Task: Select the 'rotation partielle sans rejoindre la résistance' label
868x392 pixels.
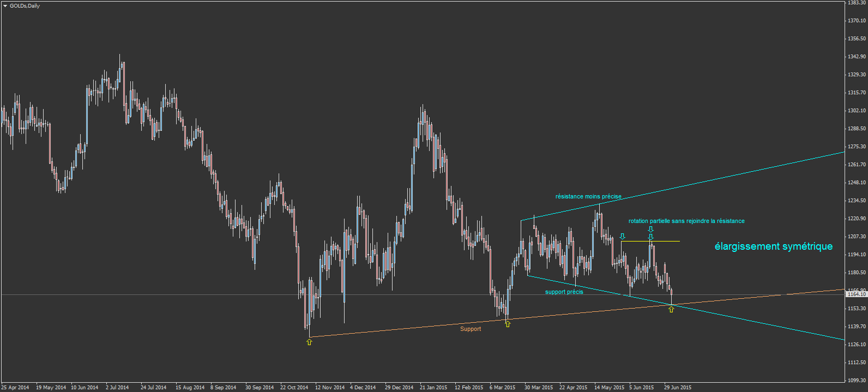Action: coord(686,221)
